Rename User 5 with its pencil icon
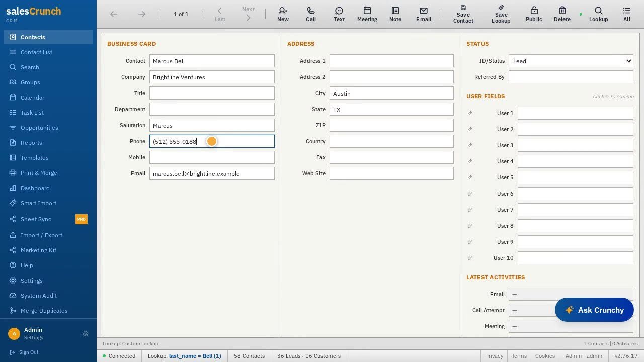 [470, 177]
